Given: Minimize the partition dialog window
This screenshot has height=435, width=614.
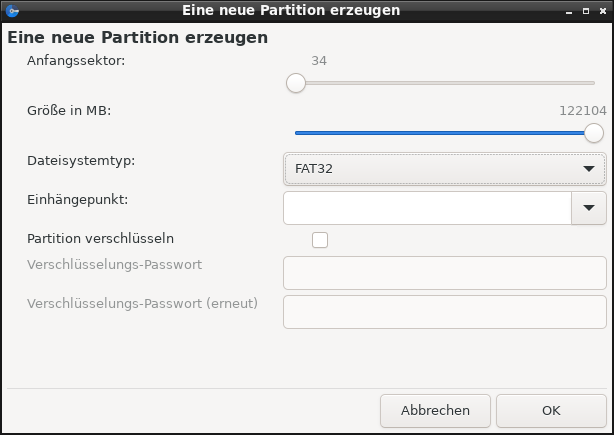Looking at the screenshot, I should [569, 11].
